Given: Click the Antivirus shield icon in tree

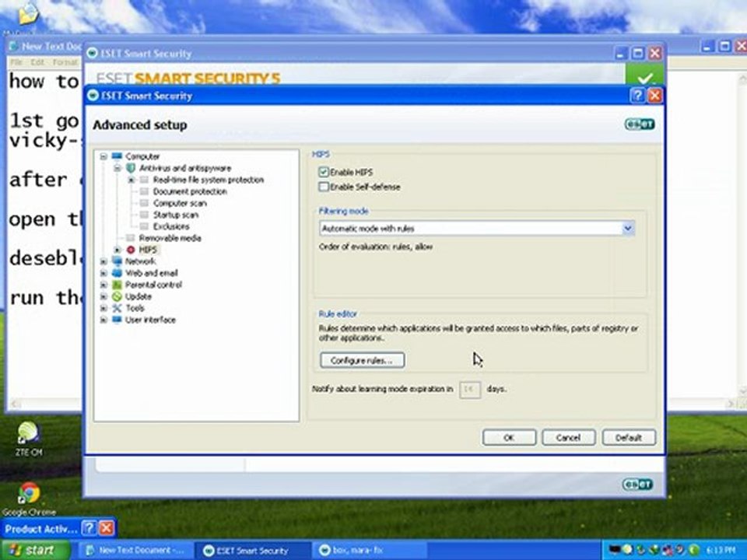Looking at the screenshot, I should click(x=131, y=168).
